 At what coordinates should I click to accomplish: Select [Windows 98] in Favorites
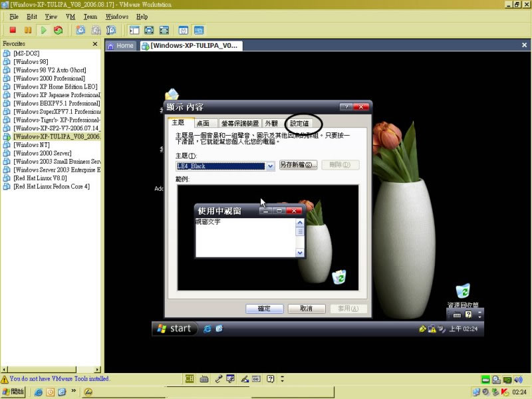click(x=31, y=62)
